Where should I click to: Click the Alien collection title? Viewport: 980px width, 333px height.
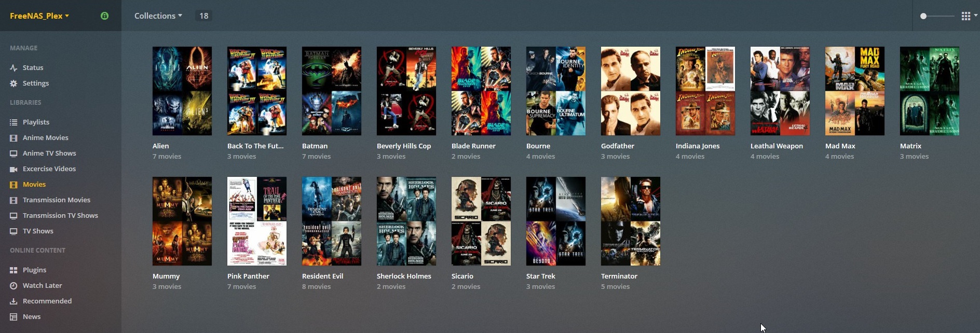pyautogui.click(x=161, y=146)
